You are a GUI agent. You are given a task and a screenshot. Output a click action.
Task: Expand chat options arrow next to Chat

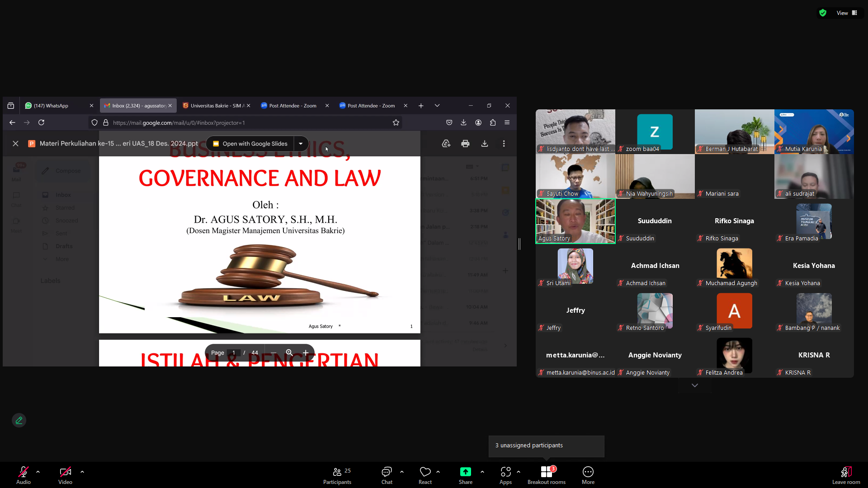(402, 472)
